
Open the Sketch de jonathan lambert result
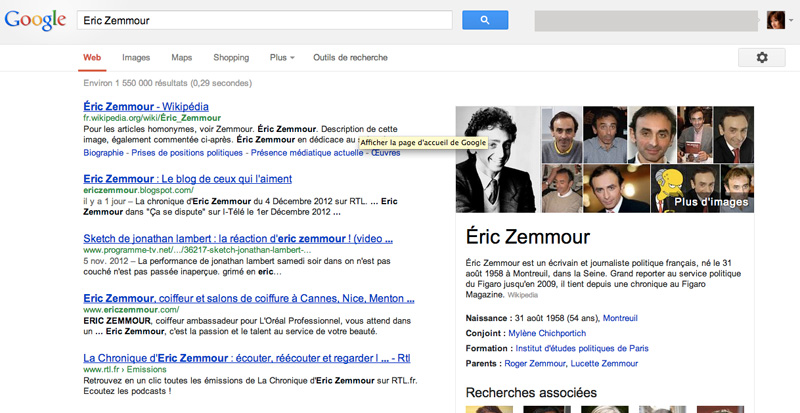coord(238,239)
